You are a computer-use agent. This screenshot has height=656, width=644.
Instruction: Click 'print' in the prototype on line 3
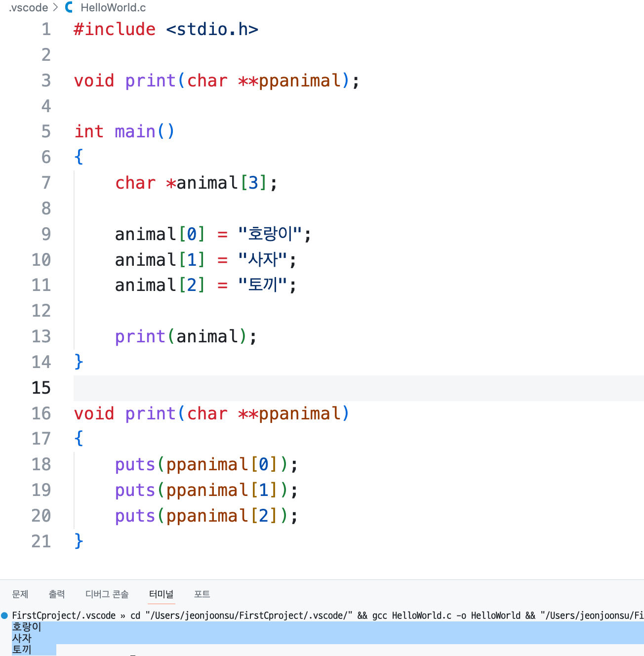click(x=150, y=81)
